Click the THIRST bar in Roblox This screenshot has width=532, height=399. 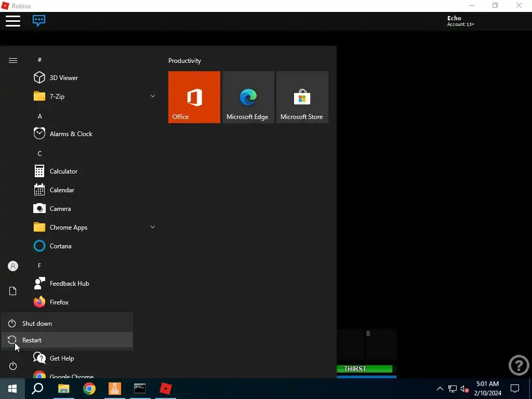click(364, 369)
